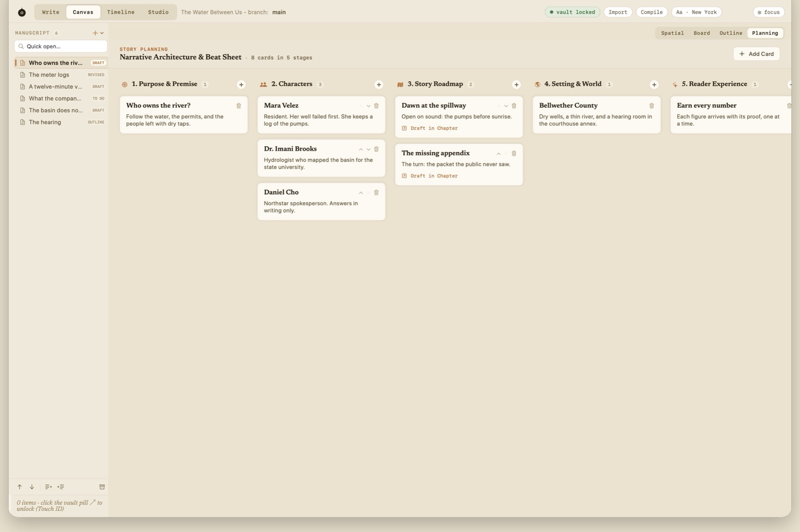Indent the selected manuscript item
The width and height of the screenshot is (800, 532).
click(x=61, y=487)
